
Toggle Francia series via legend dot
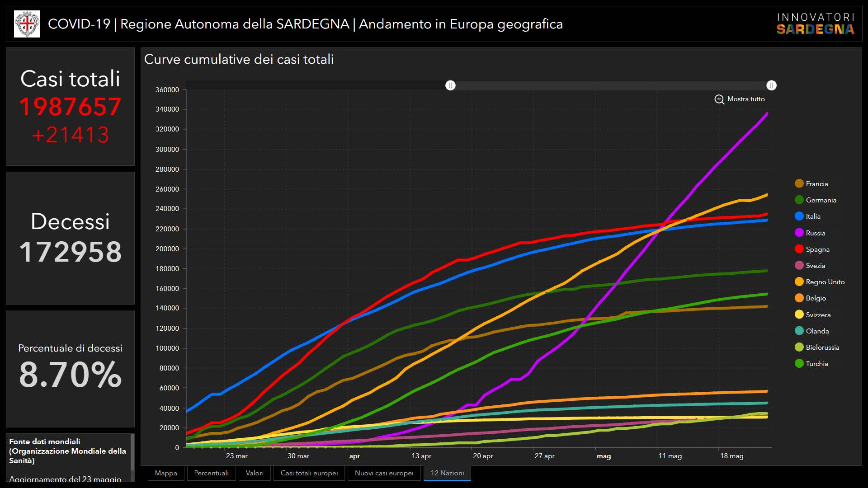tap(799, 183)
